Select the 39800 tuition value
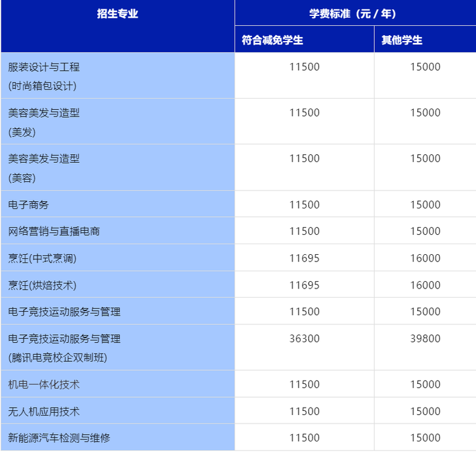The width and height of the screenshot is (476, 452). click(424, 339)
